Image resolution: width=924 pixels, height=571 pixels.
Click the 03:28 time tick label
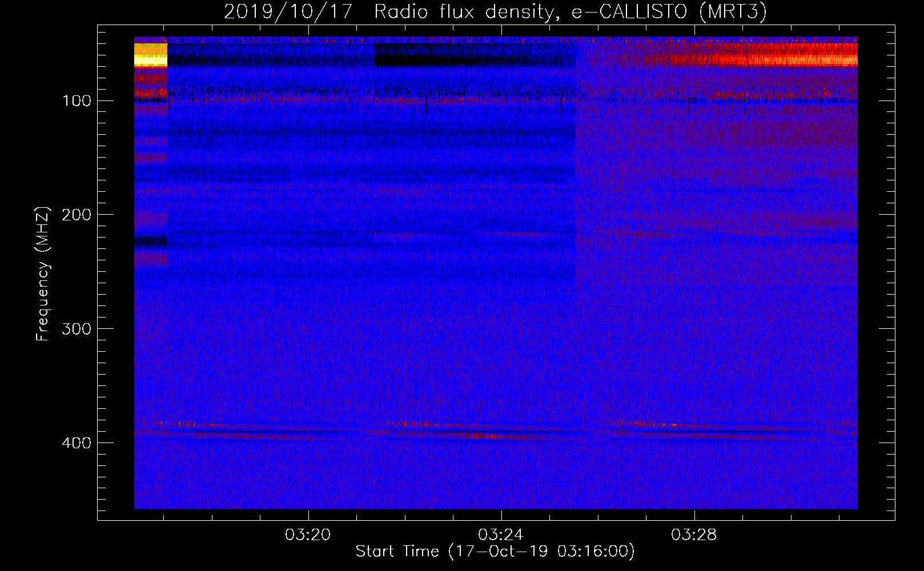pyautogui.click(x=694, y=535)
